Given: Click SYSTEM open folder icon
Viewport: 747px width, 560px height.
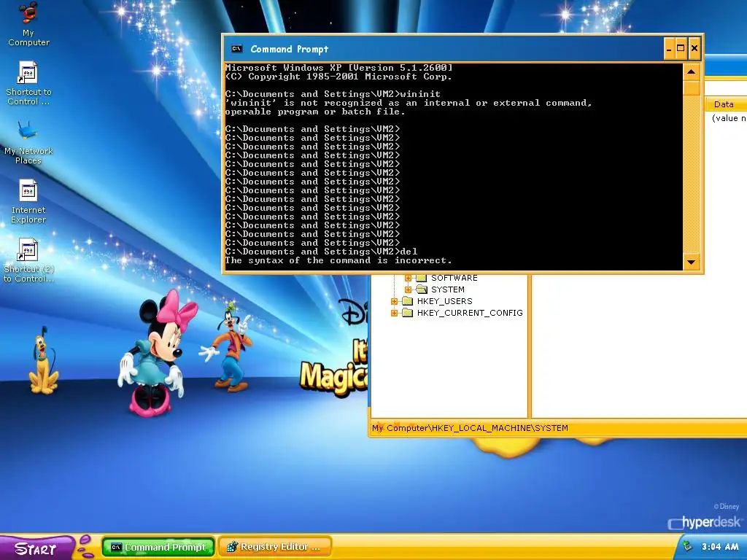Looking at the screenshot, I should pos(422,289).
